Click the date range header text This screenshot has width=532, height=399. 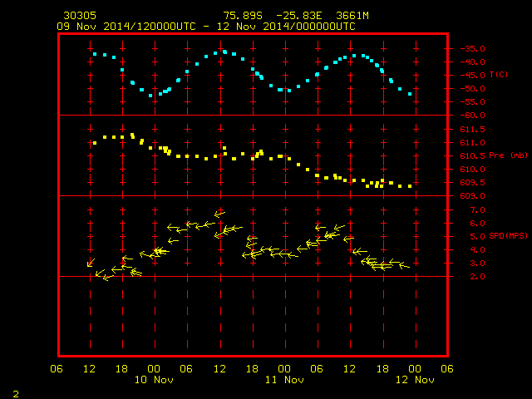206,27
